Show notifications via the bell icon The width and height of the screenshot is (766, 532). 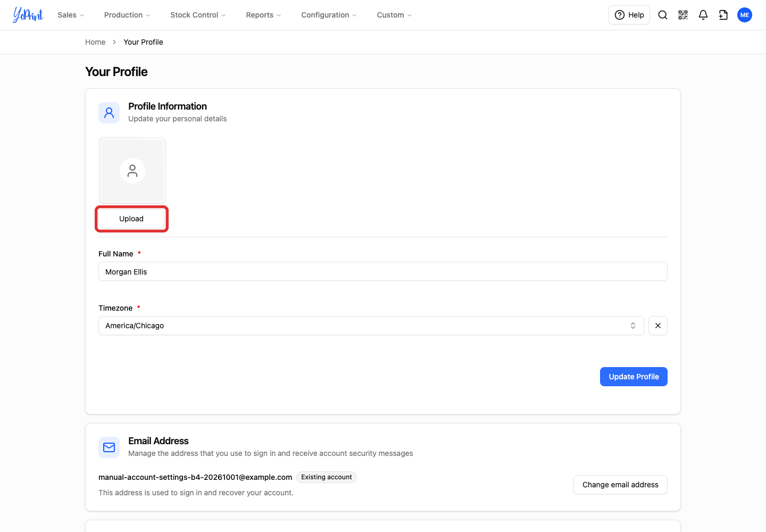coord(703,15)
